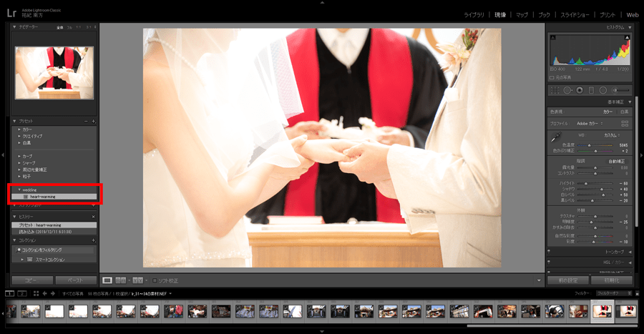This screenshot has width=644, height=334.
Task: Click the navigator preview thumbnail
Action: coord(54,73)
